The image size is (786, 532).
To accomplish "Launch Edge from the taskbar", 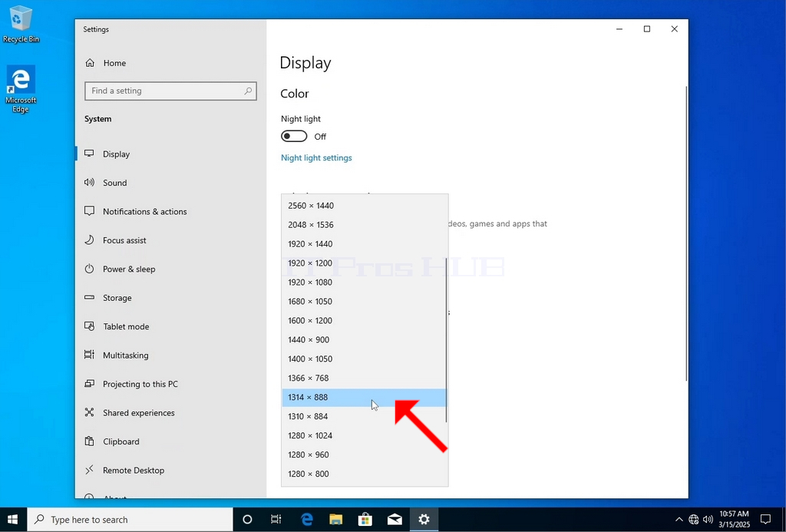I will click(x=306, y=520).
